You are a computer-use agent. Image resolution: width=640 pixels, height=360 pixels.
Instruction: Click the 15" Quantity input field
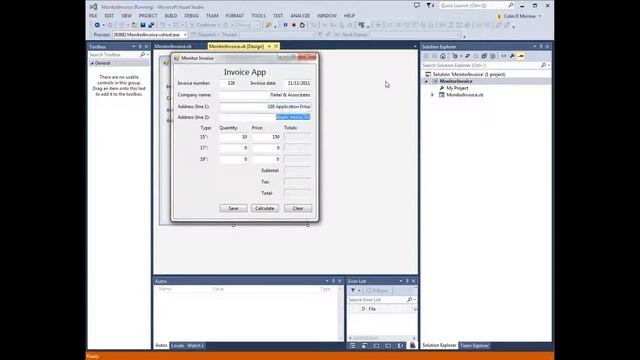pyautogui.click(x=234, y=137)
